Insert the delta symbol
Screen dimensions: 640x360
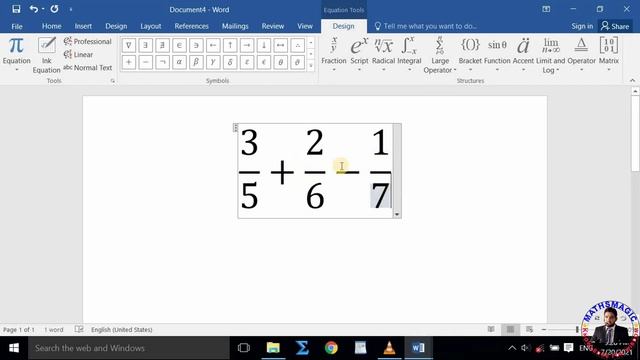click(230, 62)
